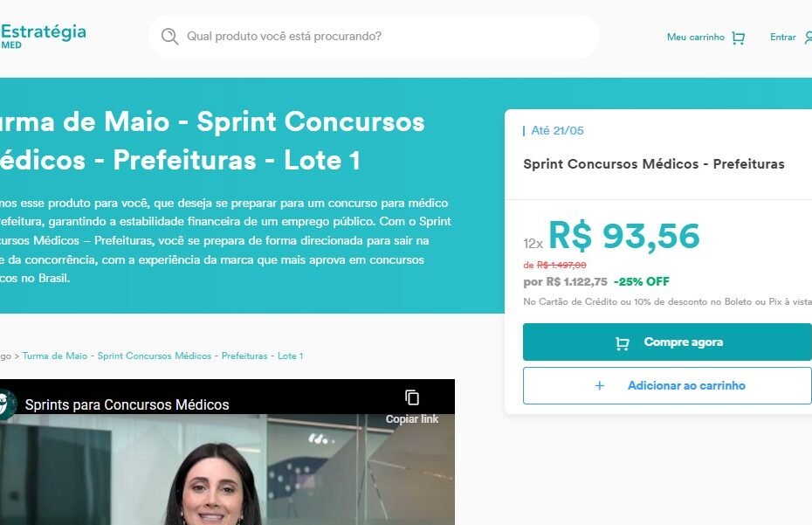Play the video showing the smiling presenter

pos(227,470)
